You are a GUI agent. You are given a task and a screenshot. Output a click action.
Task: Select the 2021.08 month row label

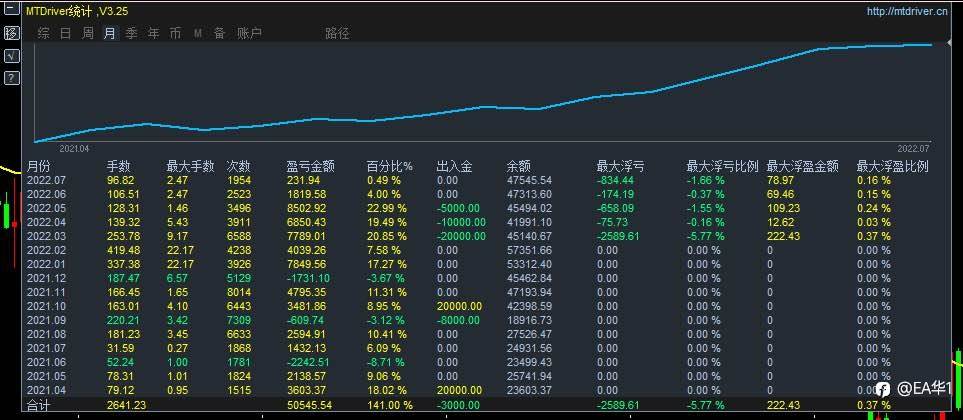(47, 334)
